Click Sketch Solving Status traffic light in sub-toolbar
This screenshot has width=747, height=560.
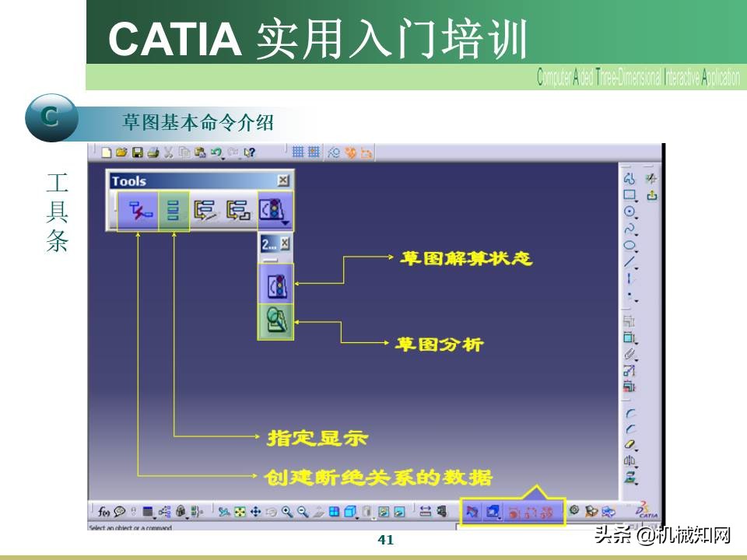(x=275, y=285)
